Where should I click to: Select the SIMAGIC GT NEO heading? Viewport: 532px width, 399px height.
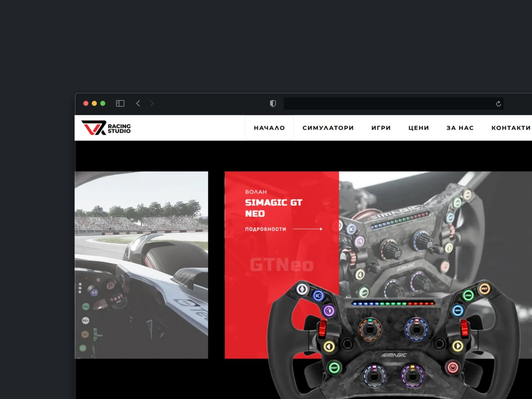[x=274, y=208]
